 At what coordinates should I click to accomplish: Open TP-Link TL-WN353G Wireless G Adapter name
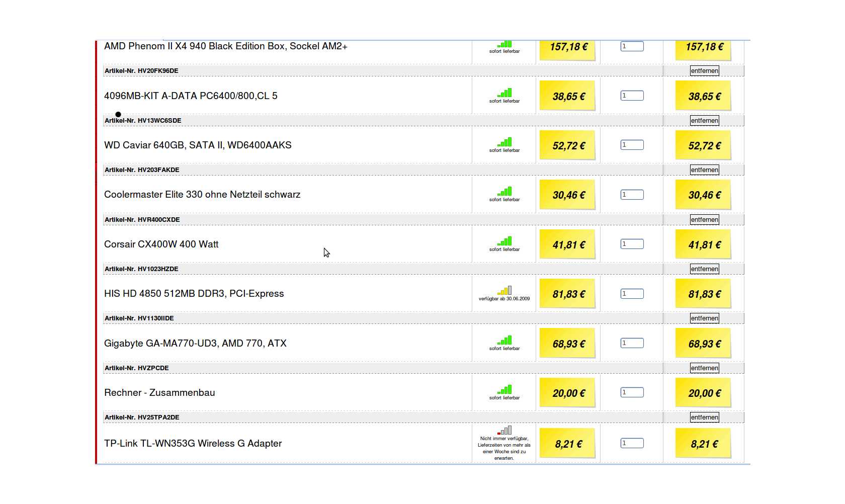(193, 444)
